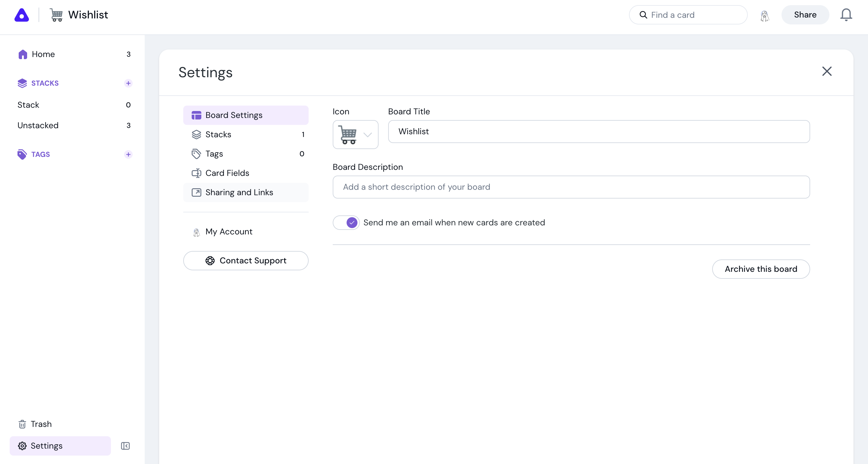868x464 pixels.
Task: Click the notification bell icon
Action: click(x=846, y=15)
